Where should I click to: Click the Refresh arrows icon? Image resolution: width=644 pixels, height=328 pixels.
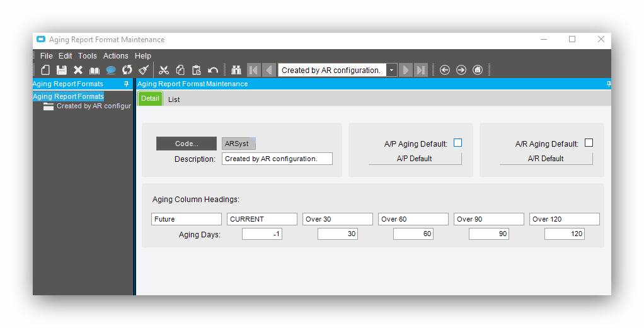click(127, 71)
